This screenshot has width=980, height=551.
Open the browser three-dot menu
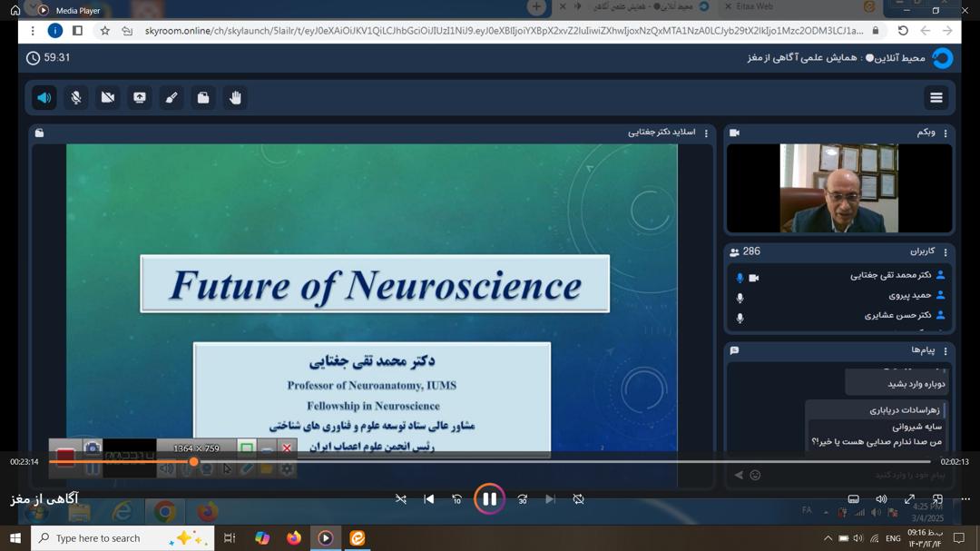(33, 31)
